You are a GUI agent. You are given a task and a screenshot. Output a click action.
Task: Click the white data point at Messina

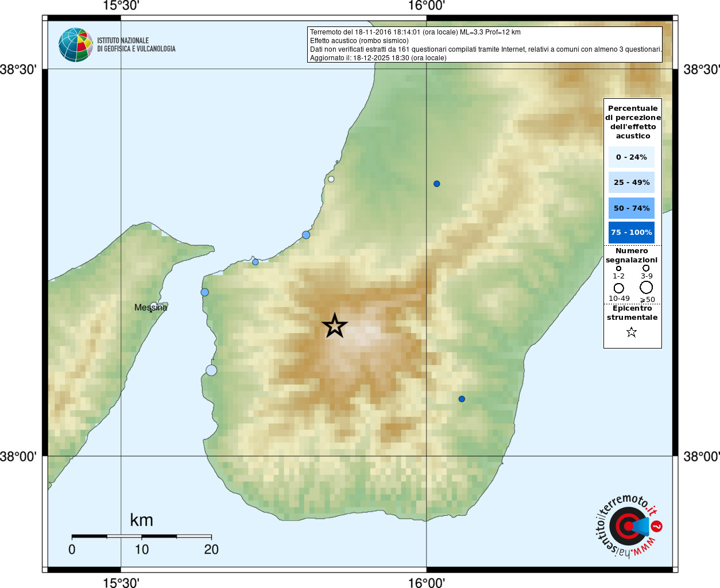pos(153,306)
